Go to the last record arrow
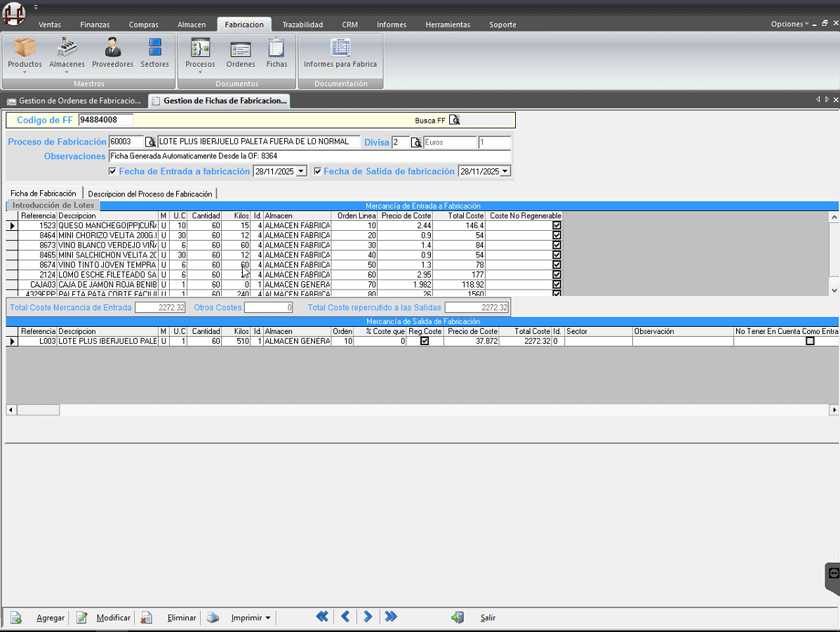Viewport: 840px width, 632px height. [x=391, y=617]
